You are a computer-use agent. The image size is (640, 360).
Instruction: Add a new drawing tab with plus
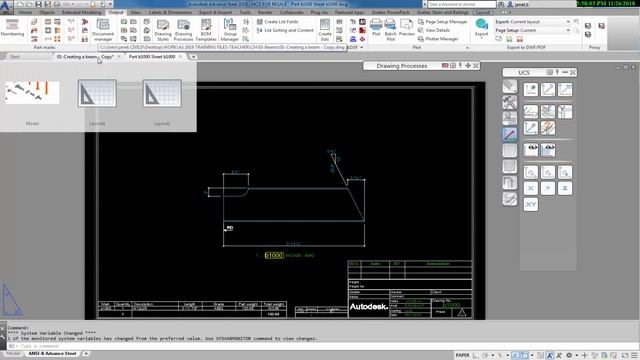(193, 57)
